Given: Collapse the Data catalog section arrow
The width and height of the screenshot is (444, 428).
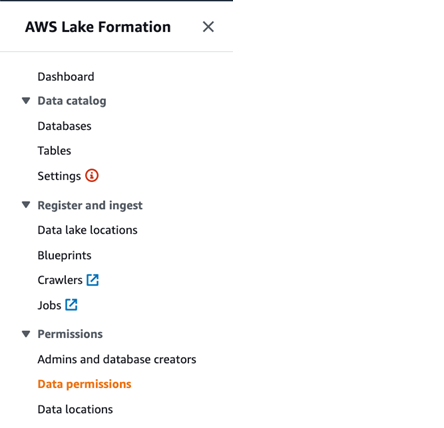Looking at the screenshot, I should pyautogui.click(x=26, y=101).
